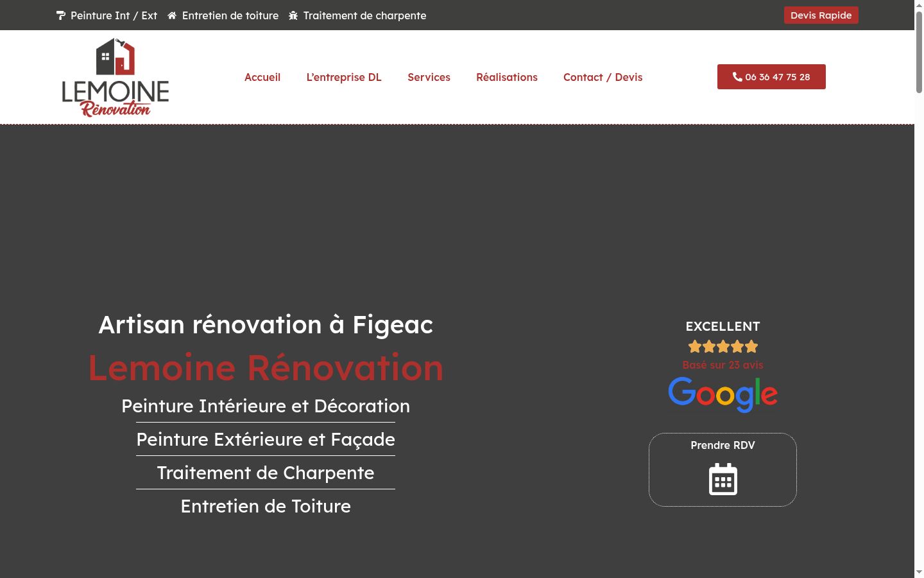Click 'Peinture Intérieure et Décoration' text
The image size is (924, 578).
coord(266,406)
